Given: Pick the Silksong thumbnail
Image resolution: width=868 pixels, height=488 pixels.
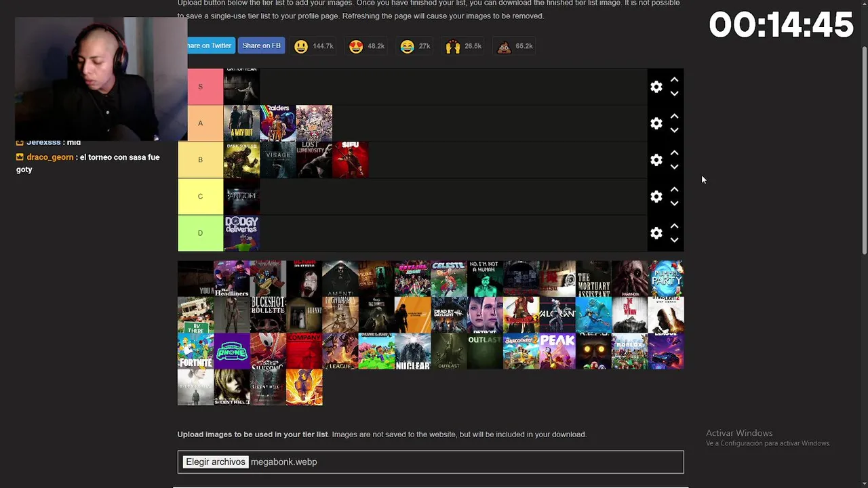Looking at the screenshot, I should pyautogui.click(x=268, y=351).
